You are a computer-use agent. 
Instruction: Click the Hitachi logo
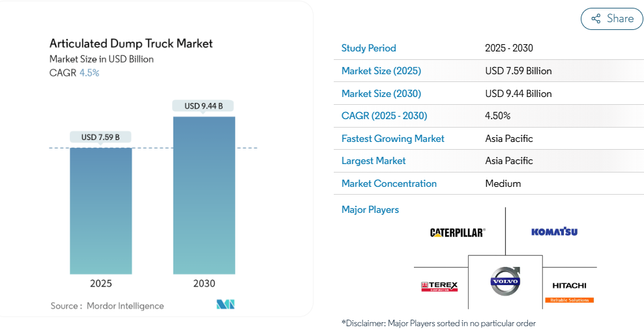click(569, 288)
